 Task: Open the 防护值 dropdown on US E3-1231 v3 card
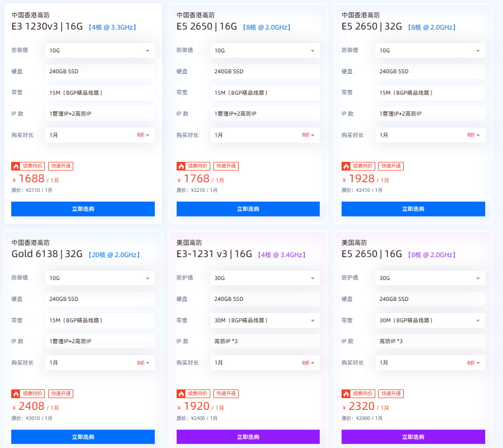[x=265, y=277]
